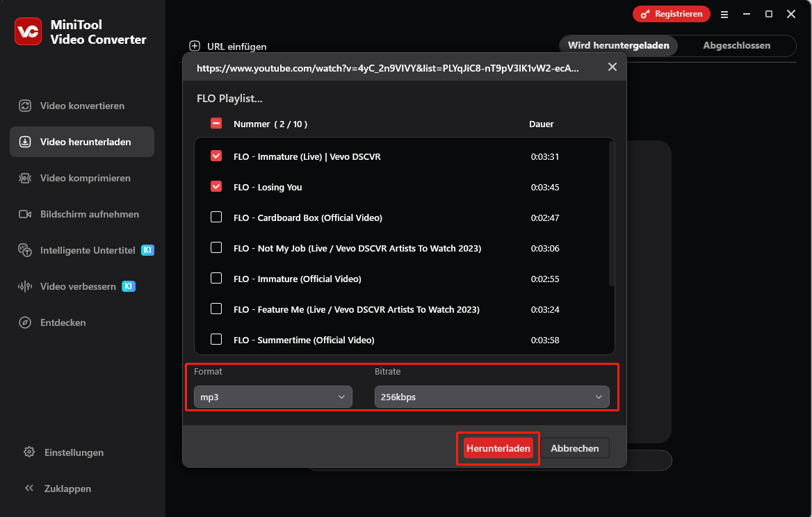The image size is (812, 517).
Task: Click the Bildschirm aufnehmen camera icon
Action: (25, 214)
